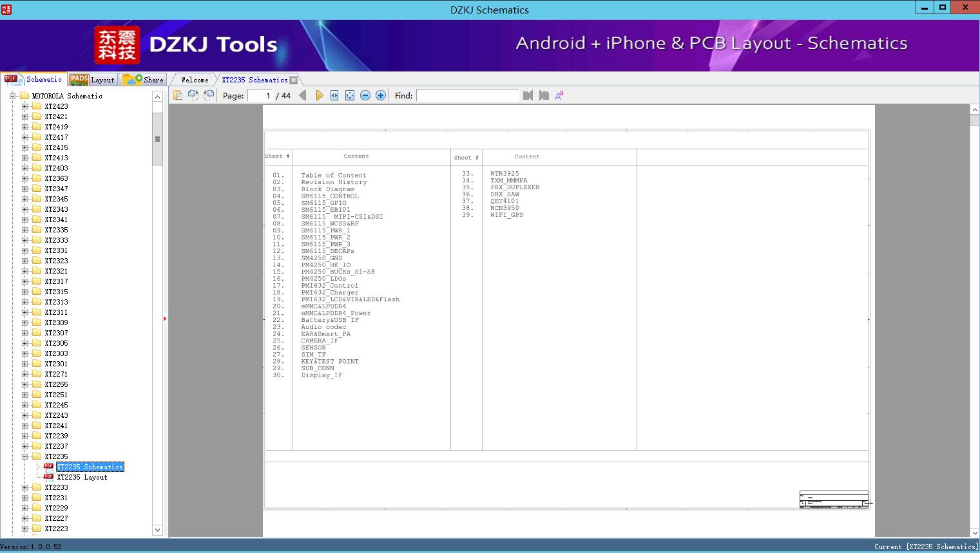Viewport: 980px width, 553px height.
Task: Expand the XT2233 folder
Action: (x=25, y=487)
